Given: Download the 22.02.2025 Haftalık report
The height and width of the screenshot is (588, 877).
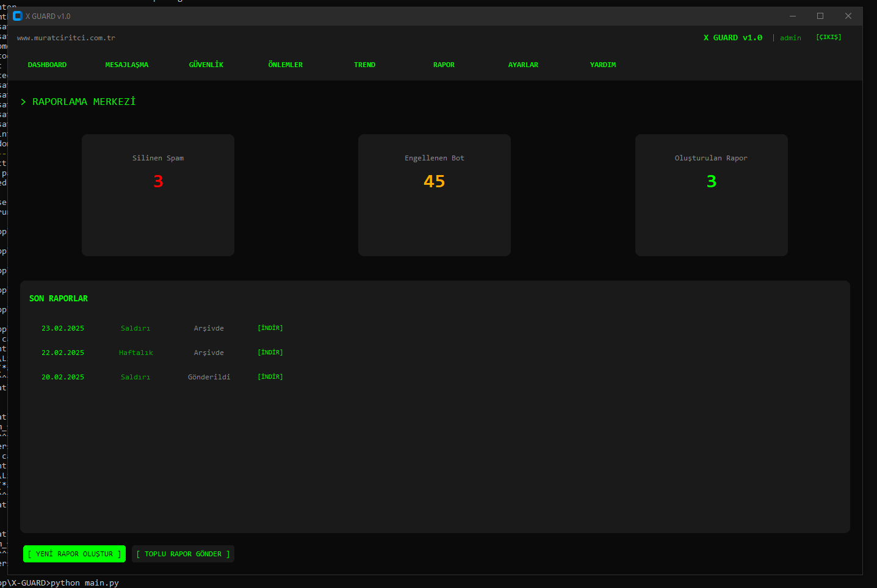Looking at the screenshot, I should click(270, 353).
